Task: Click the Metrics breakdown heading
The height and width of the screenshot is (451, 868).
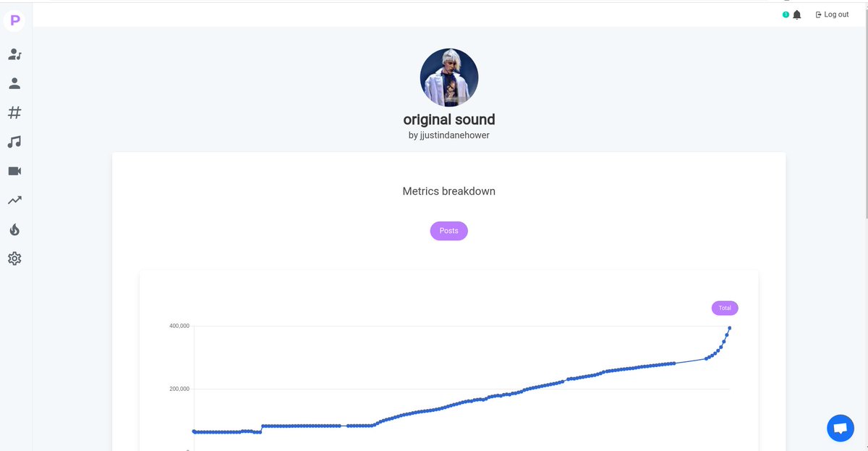Action: point(449,191)
